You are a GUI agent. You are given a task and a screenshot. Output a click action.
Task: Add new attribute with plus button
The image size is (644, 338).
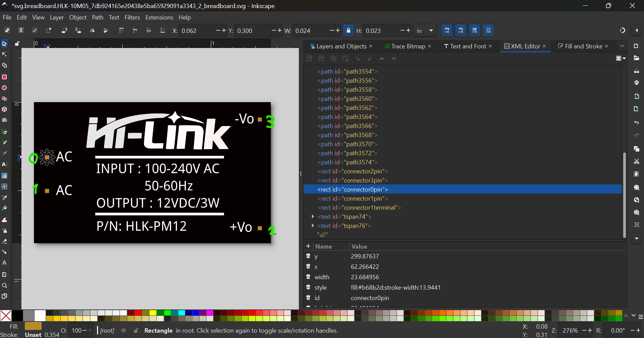[308, 246]
